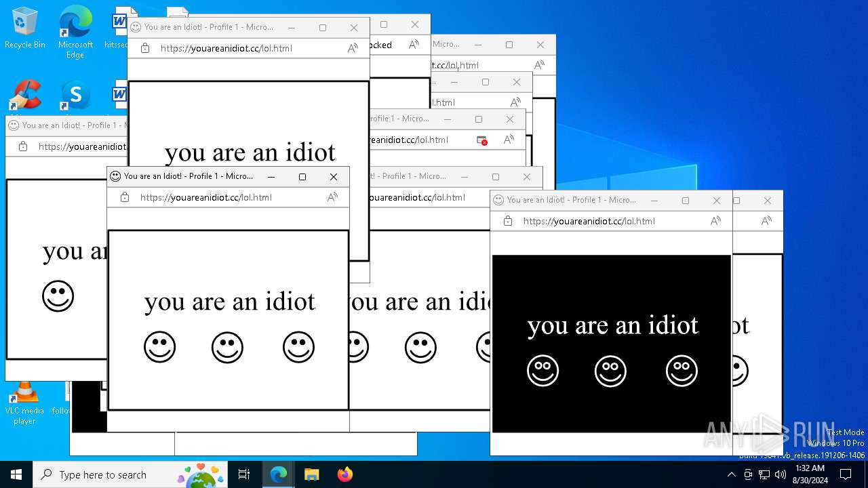
Task: Open the clock showing 1:32 AM
Action: point(810,474)
